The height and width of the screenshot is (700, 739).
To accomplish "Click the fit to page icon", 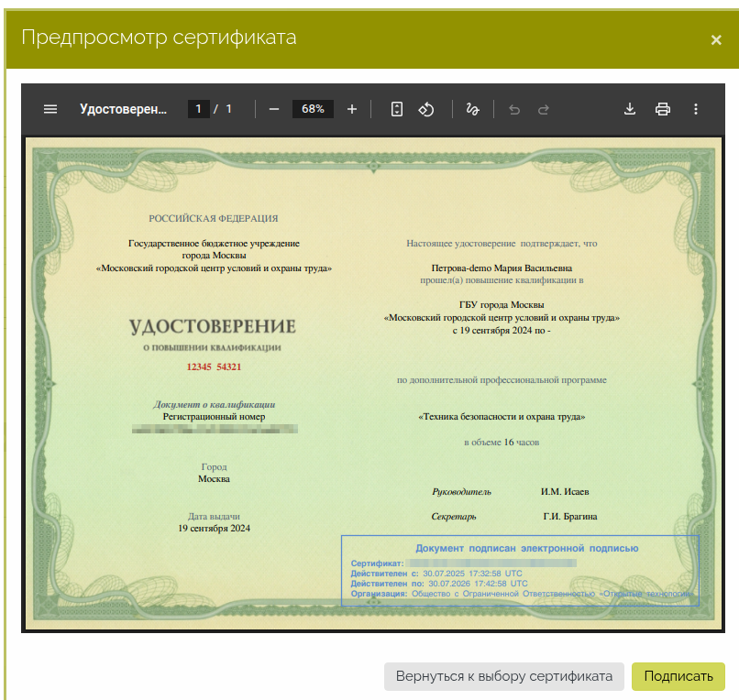I will tap(396, 109).
